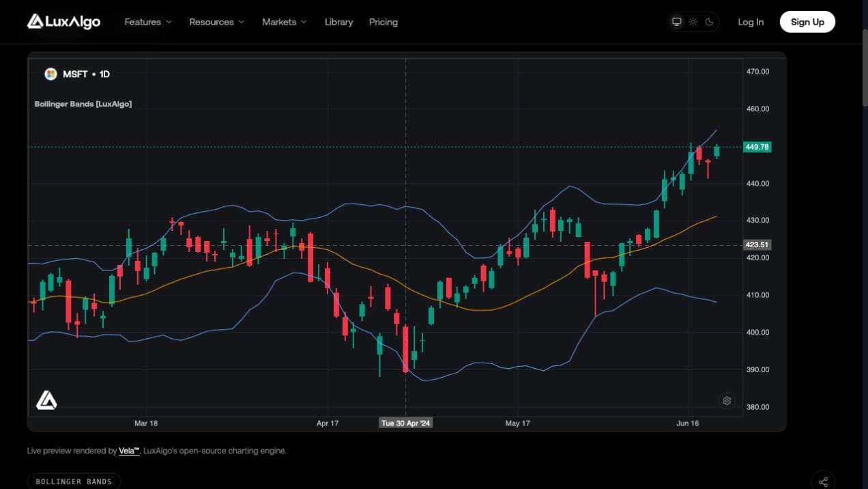Open chart settings gear icon

(x=727, y=401)
